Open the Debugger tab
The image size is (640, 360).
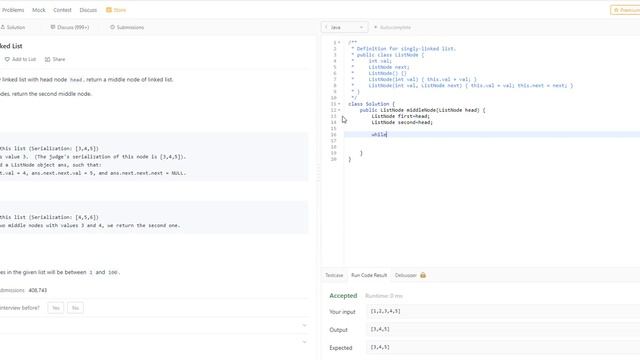405,276
